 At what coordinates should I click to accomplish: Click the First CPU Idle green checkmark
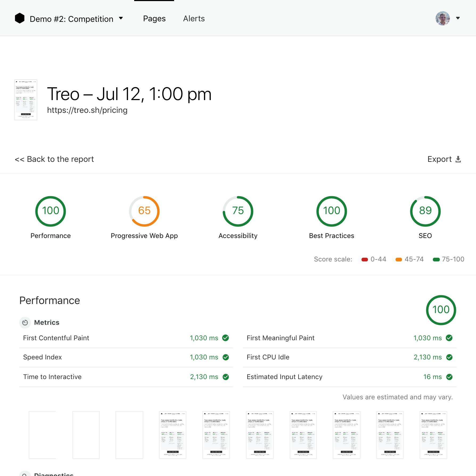click(x=449, y=357)
